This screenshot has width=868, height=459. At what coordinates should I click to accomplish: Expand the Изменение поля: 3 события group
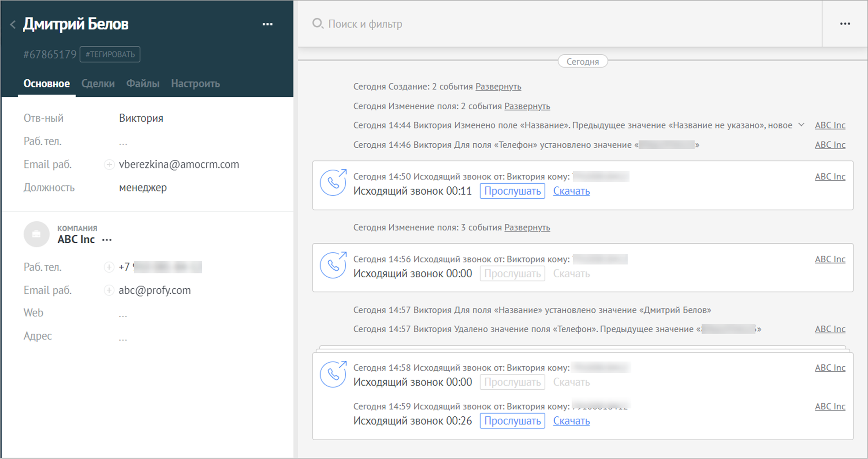pos(527,227)
